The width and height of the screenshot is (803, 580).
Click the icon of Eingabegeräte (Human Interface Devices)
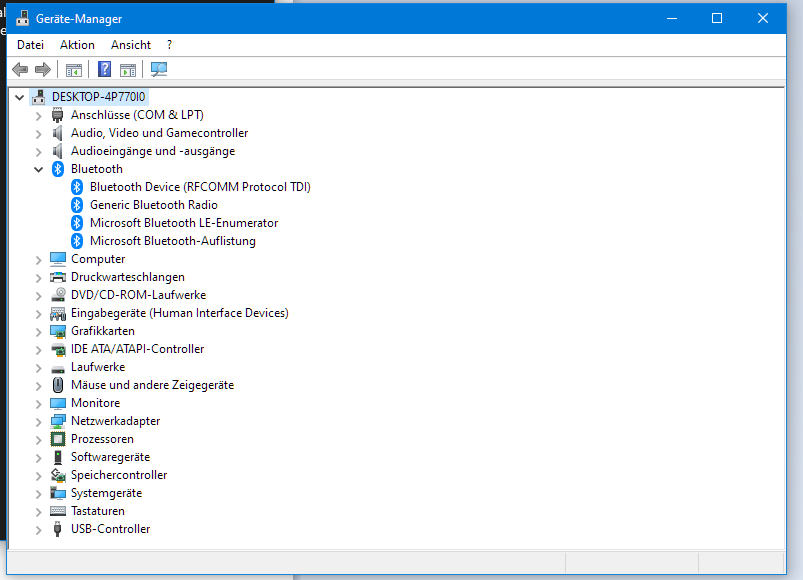tap(58, 313)
